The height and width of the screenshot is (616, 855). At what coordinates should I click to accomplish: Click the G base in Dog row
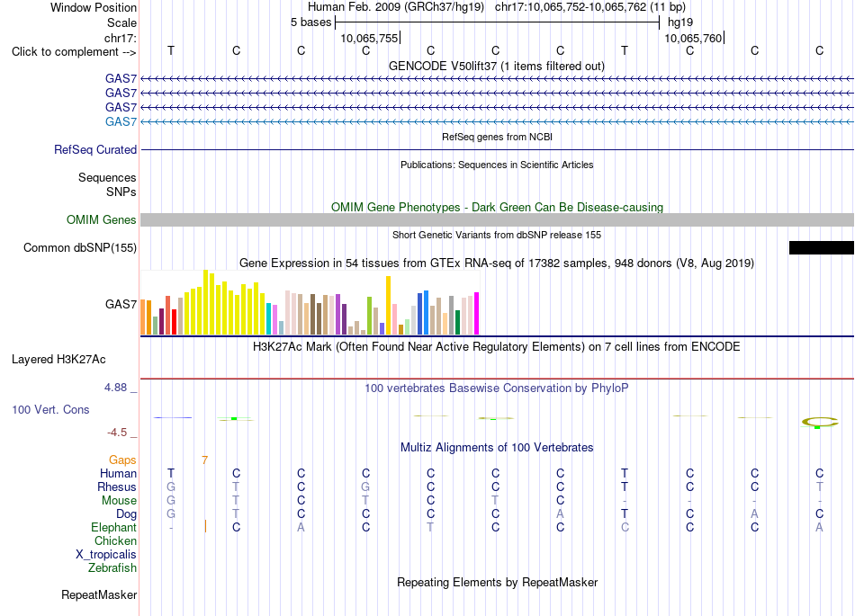point(171,513)
